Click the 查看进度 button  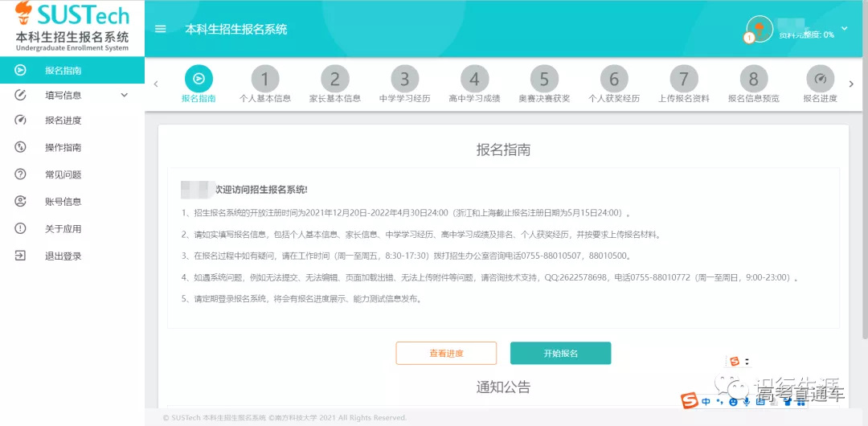click(x=446, y=353)
